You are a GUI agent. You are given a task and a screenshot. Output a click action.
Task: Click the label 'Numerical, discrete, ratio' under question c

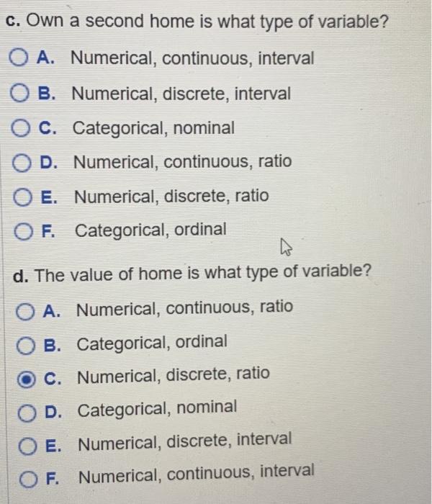pyautogui.click(x=171, y=196)
